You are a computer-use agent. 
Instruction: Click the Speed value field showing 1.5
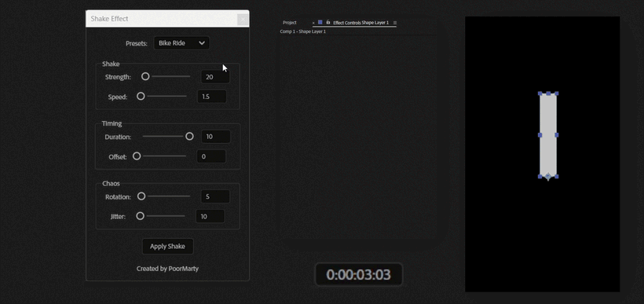pos(212,97)
